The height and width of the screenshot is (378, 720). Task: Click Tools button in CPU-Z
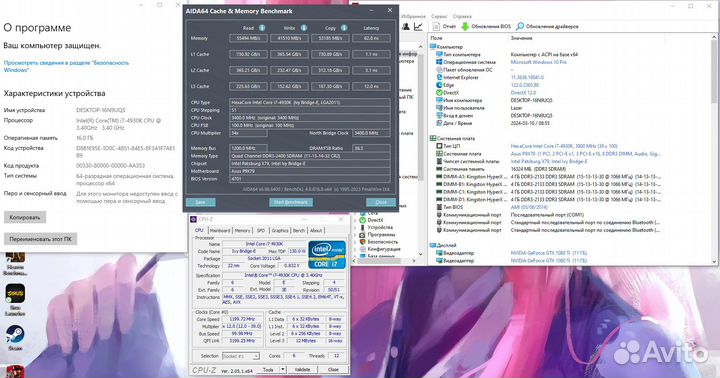pos(268,369)
